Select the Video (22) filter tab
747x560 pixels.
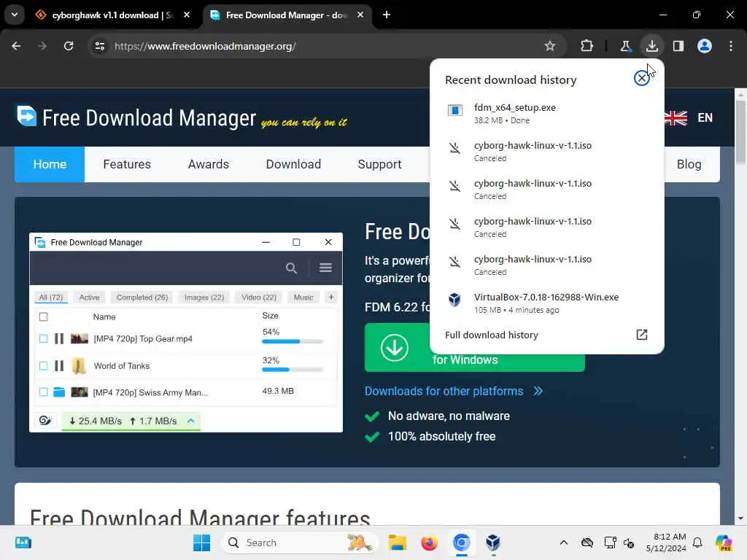259,297
